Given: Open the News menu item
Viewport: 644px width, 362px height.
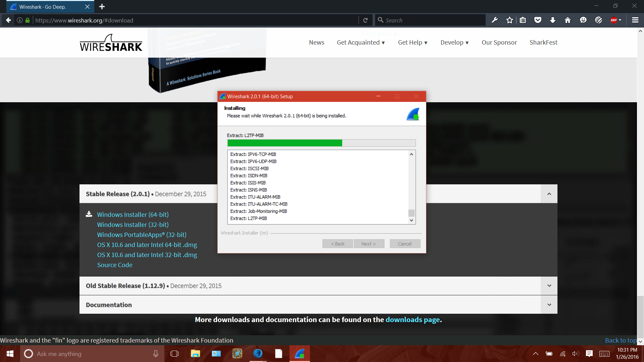Looking at the screenshot, I should [317, 43].
